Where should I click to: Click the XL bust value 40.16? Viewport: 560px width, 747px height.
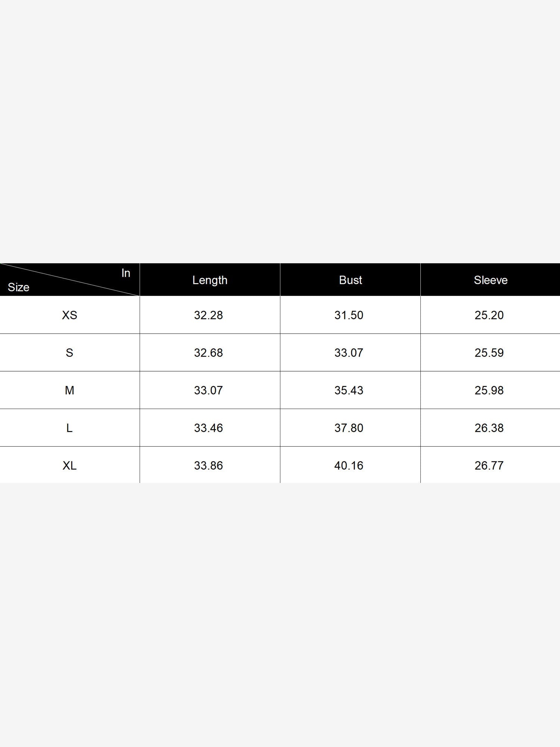pos(349,466)
